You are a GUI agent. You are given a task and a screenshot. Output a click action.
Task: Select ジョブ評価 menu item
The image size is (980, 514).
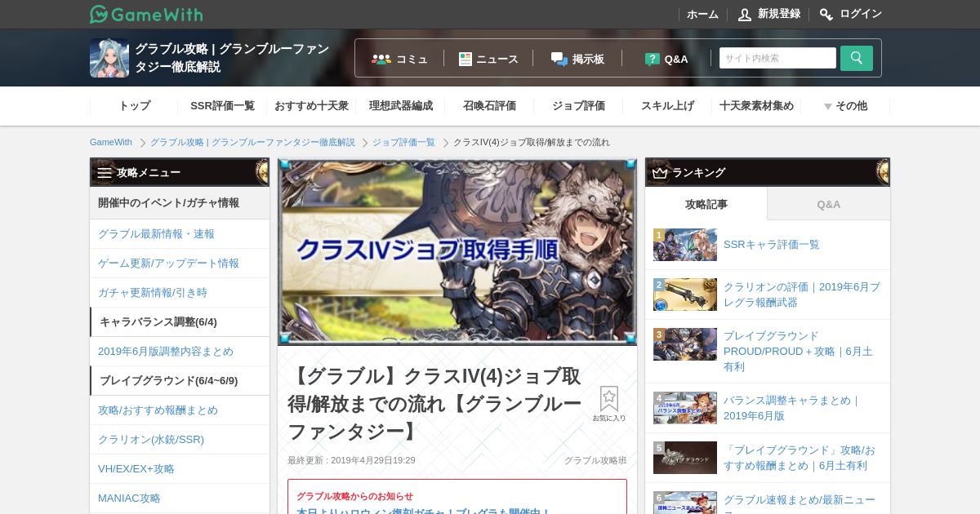point(578,106)
